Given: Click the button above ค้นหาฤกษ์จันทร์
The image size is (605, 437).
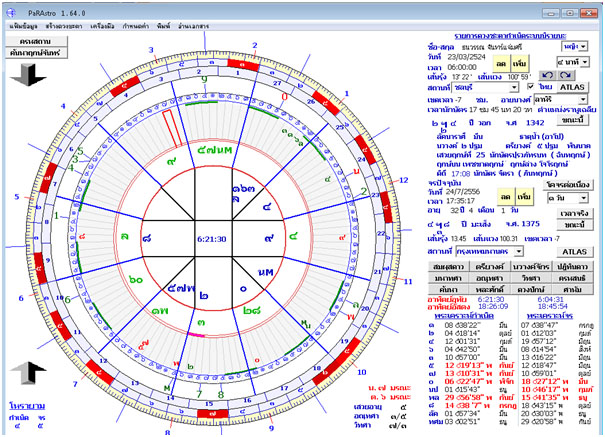Looking at the screenshot, I should pyautogui.click(x=37, y=41).
